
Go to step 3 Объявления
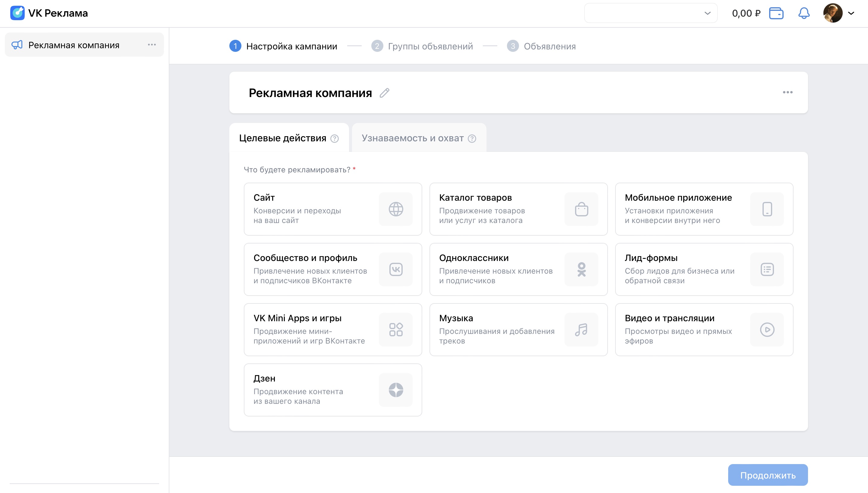pos(541,46)
